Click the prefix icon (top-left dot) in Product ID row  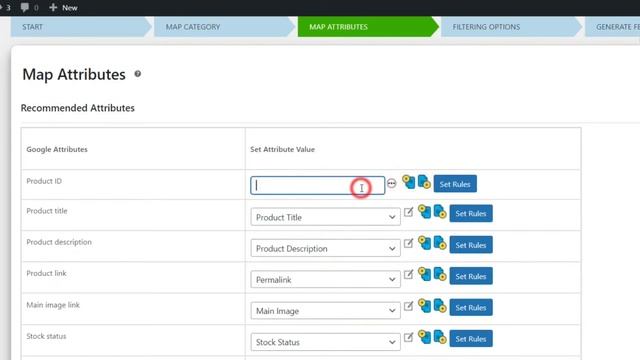click(409, 182)
